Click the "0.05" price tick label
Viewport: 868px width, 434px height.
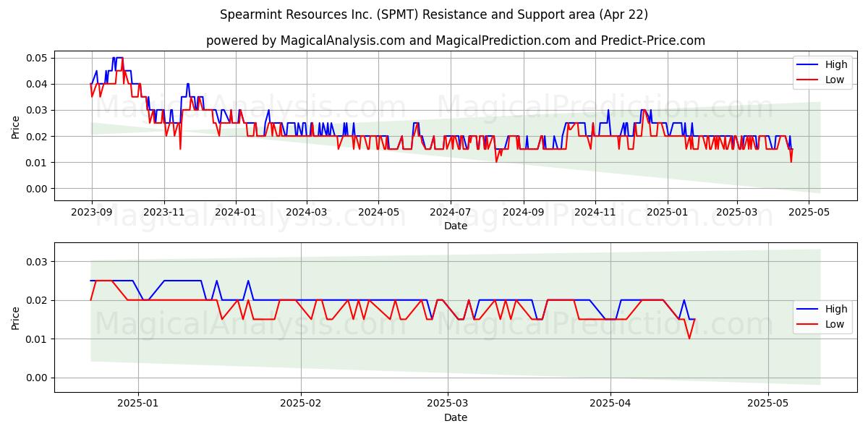coord(36,58)
